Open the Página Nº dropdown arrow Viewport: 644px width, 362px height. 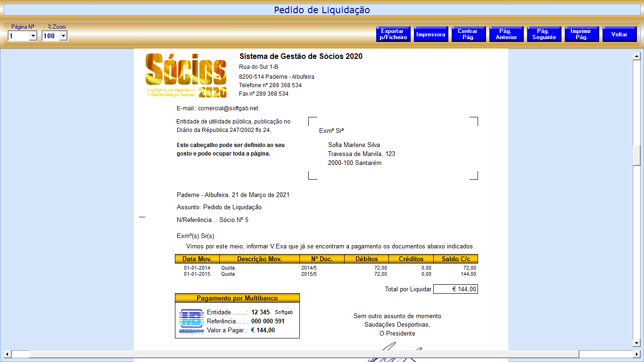tap(33, 36)
